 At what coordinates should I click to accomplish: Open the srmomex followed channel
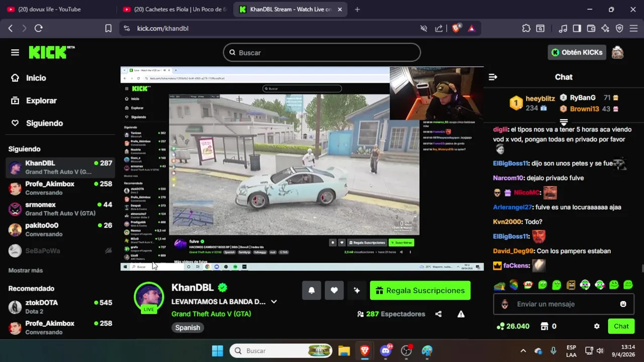click(x=60, y=209)
